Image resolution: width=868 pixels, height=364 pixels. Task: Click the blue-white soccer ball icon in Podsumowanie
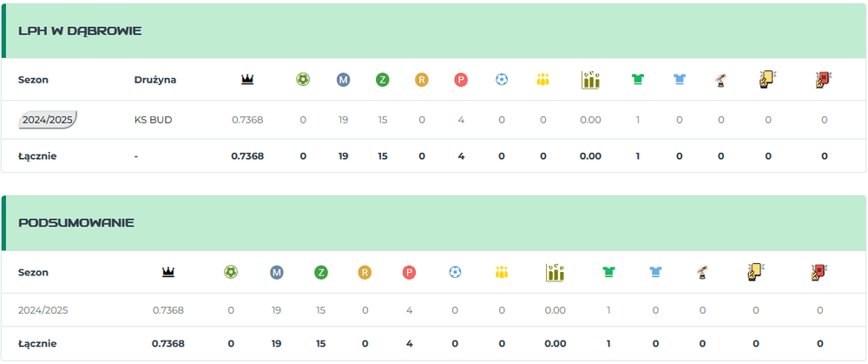coord(455,272)
